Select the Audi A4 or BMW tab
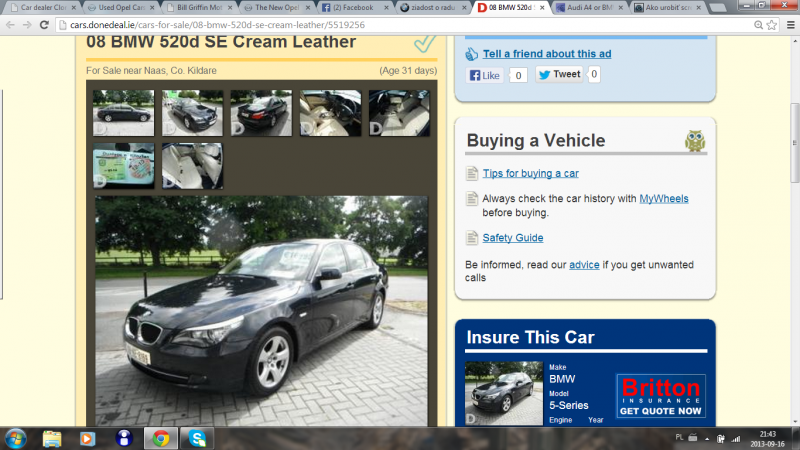800x450 pixels. tap(589, 7)
